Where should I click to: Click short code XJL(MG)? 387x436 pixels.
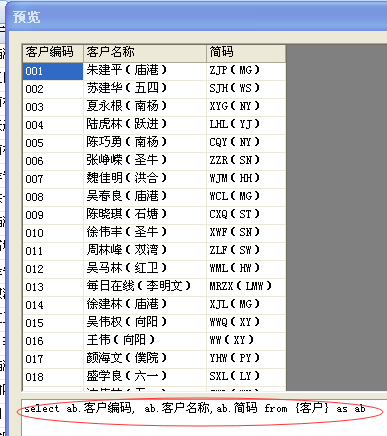point(246,305)
